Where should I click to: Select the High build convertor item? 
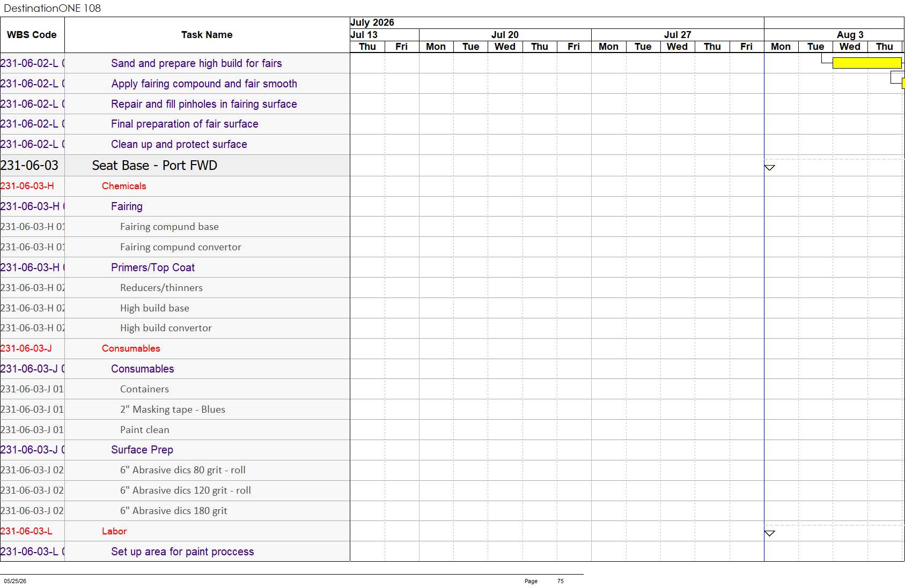pos(166,328)
